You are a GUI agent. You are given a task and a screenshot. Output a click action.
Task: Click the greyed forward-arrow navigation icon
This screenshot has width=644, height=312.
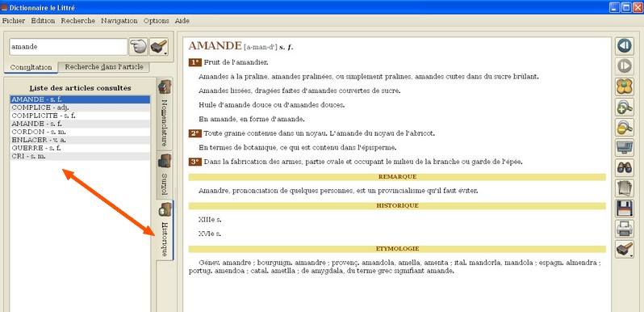[625, 66]
